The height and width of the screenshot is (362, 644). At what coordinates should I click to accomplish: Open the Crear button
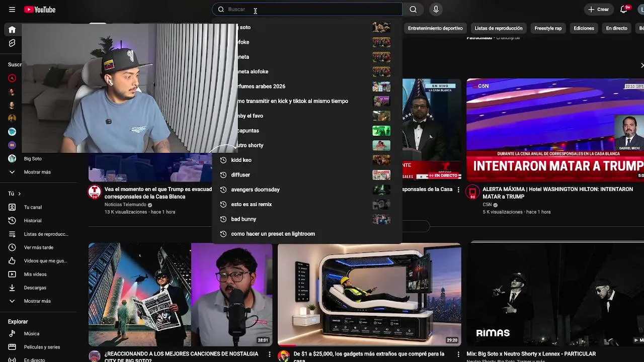(x=599, y=9)
